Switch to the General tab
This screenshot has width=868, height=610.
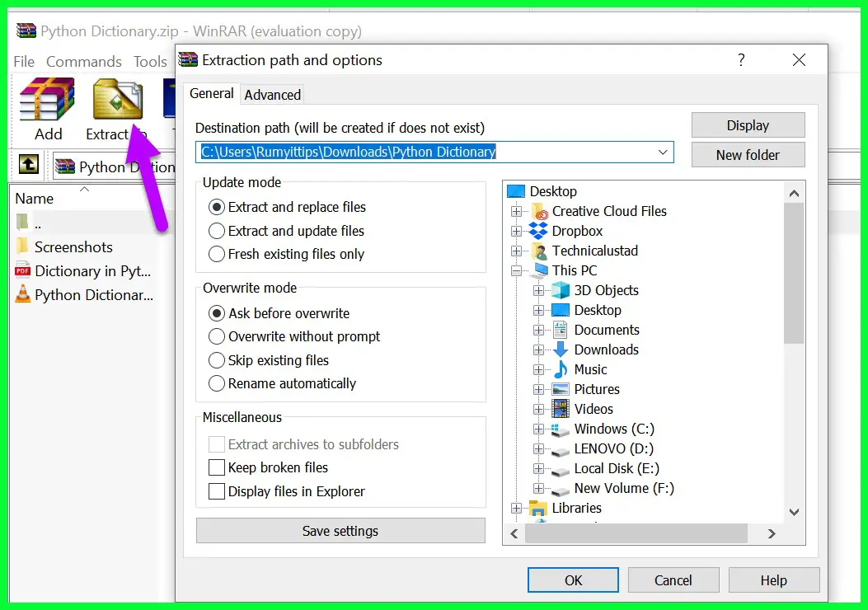(212, 93)
